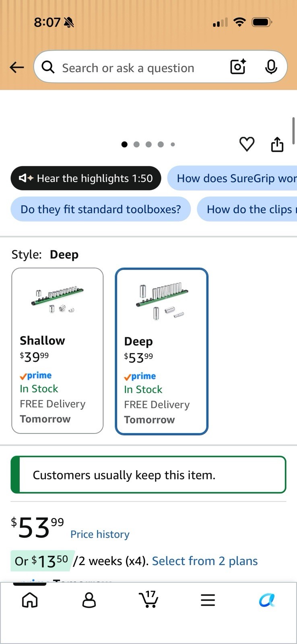Open Select from 2 plans link
The width and height of the screenshot is (297, 644).
205,561
